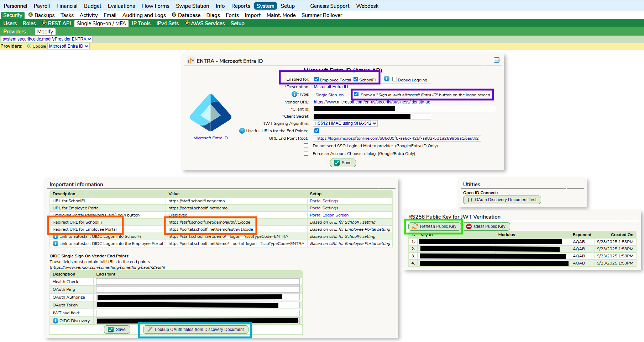Click info icon for autostart OIDC Logon into SchoolFi
The width and height of the screenshot is (644, 342).
tap(56, 236)
